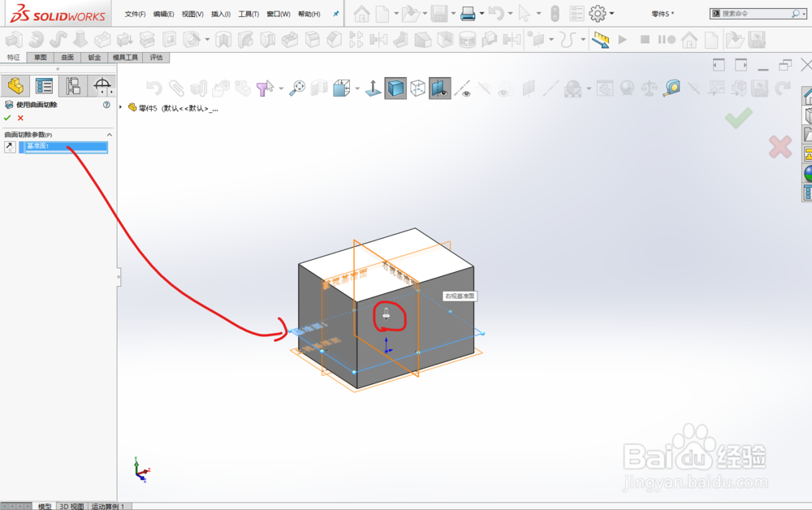Open the Options gear dropdown arrow
812x510 pixels.
pyautogui.click(x=611, y=14)
